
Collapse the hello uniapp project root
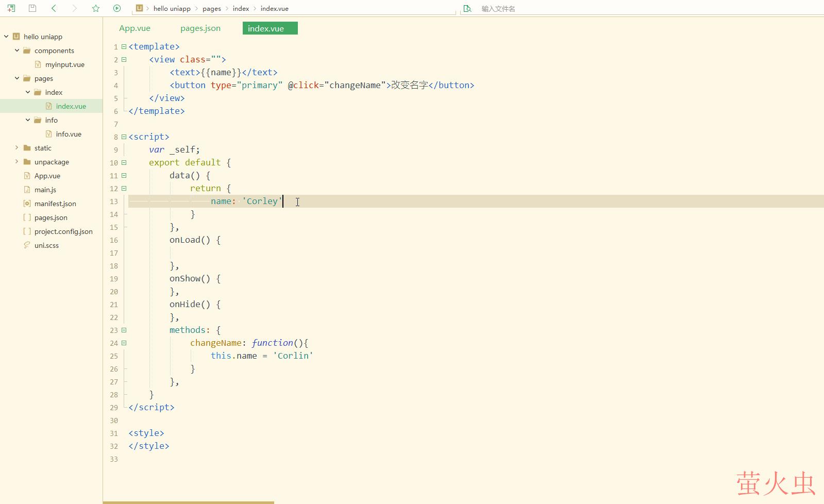[6, 37]
